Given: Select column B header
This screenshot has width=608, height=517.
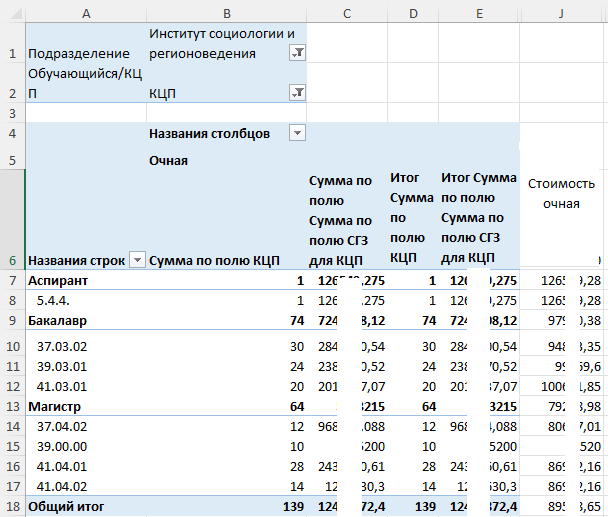Looking at the screenshot, I should click(x=227, y=13).
